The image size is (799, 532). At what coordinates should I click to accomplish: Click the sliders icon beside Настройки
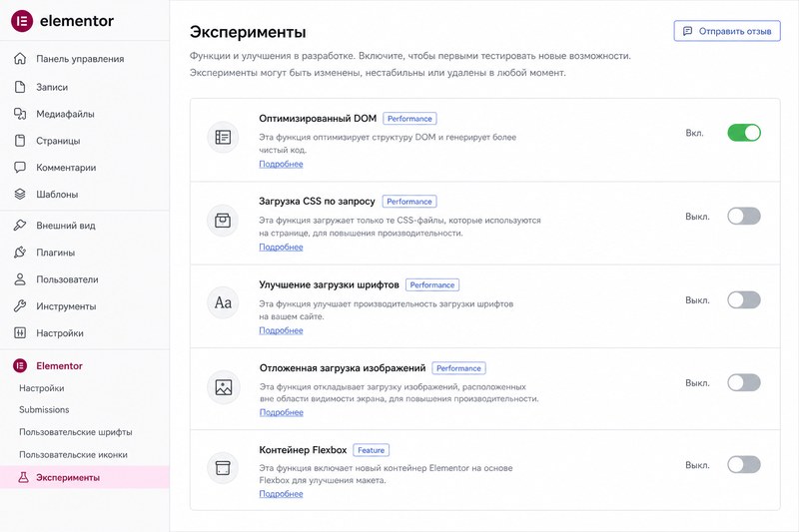[20, 333]
